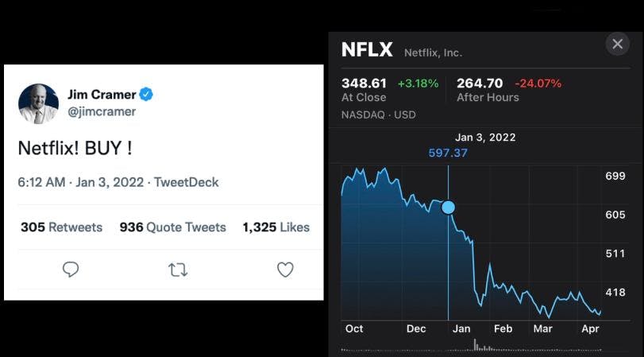View the 305 Retweets list
This screenshot has width=644, height=357.
[x=61, y=227]
